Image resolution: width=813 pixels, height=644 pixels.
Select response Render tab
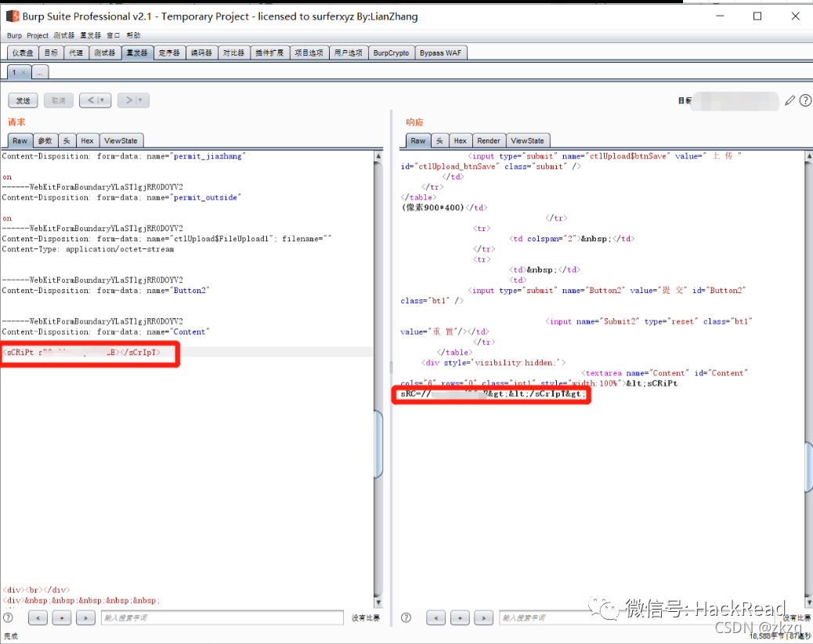489,140
